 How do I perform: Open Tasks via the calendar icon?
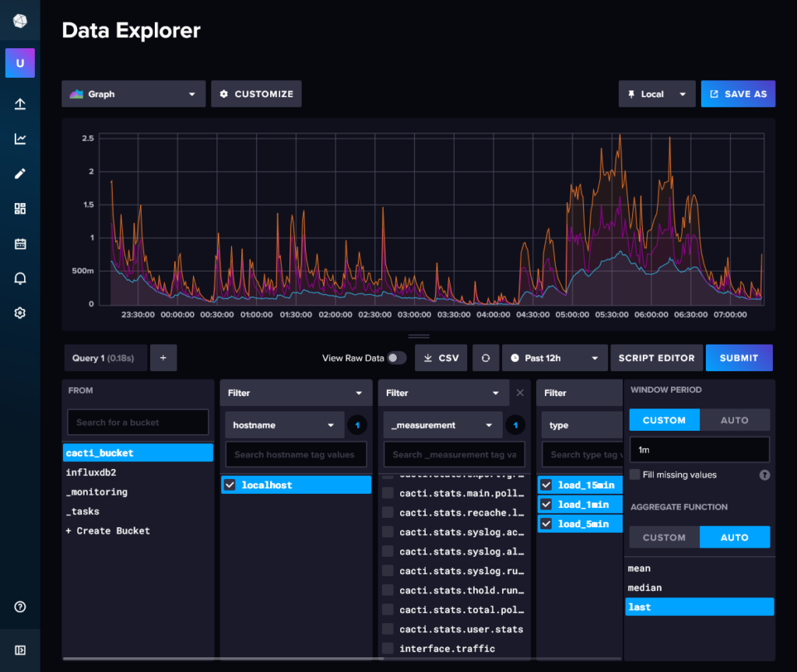(19, 243)
